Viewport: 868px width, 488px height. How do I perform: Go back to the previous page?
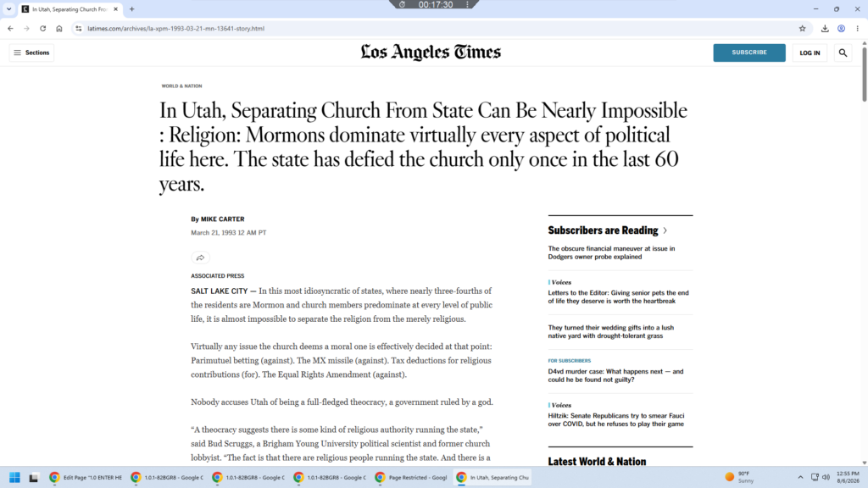10,28
